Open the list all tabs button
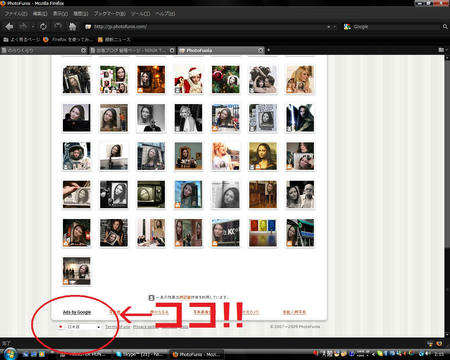 (441, 50)
